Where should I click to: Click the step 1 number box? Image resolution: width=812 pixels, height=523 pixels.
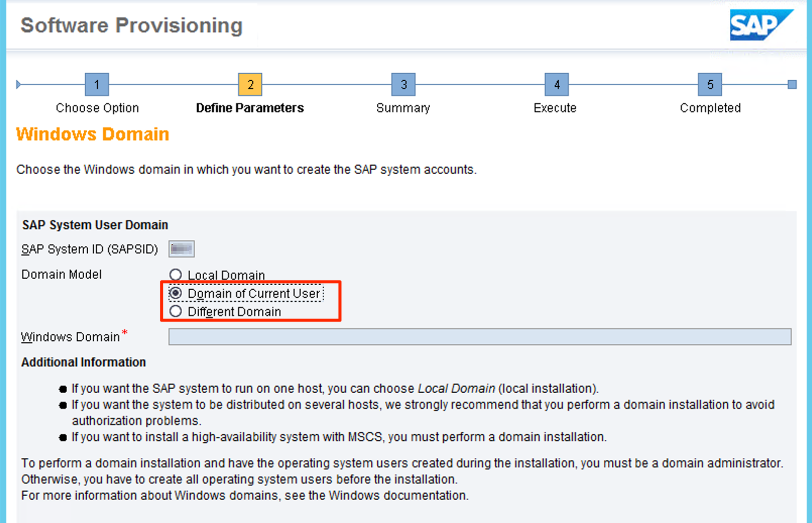click(97, 84)
